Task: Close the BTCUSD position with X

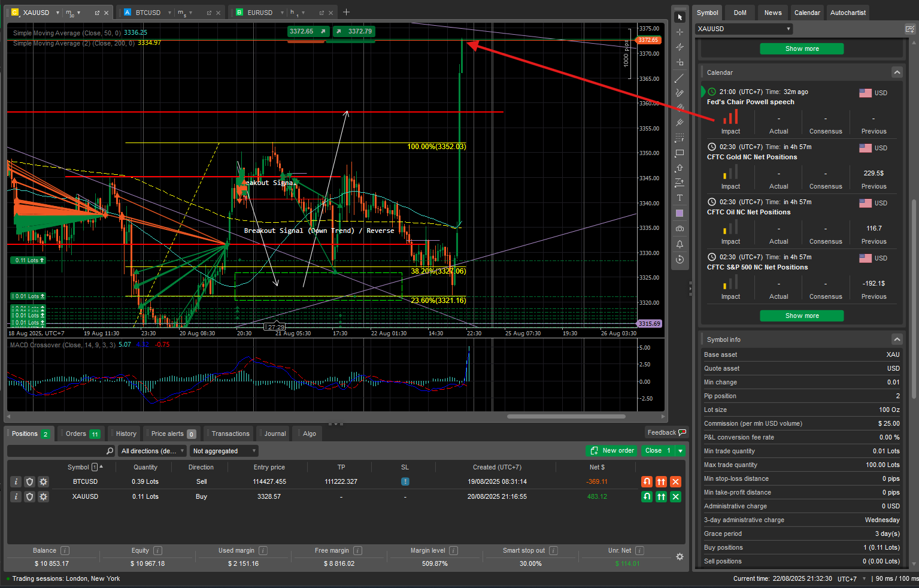Action: (675, 481)
